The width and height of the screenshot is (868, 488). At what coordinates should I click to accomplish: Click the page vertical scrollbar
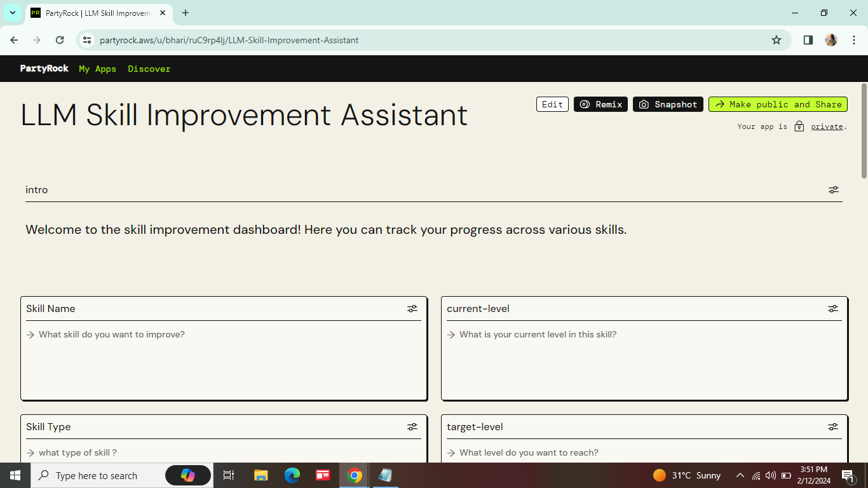[x=864, y=131]
